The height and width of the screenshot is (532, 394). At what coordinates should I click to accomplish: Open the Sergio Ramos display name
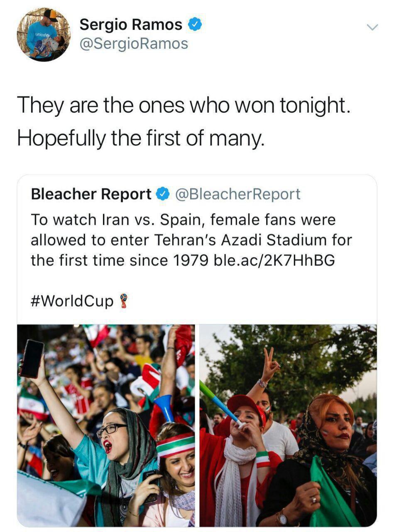pyautogui.click(x=131, y=25)
